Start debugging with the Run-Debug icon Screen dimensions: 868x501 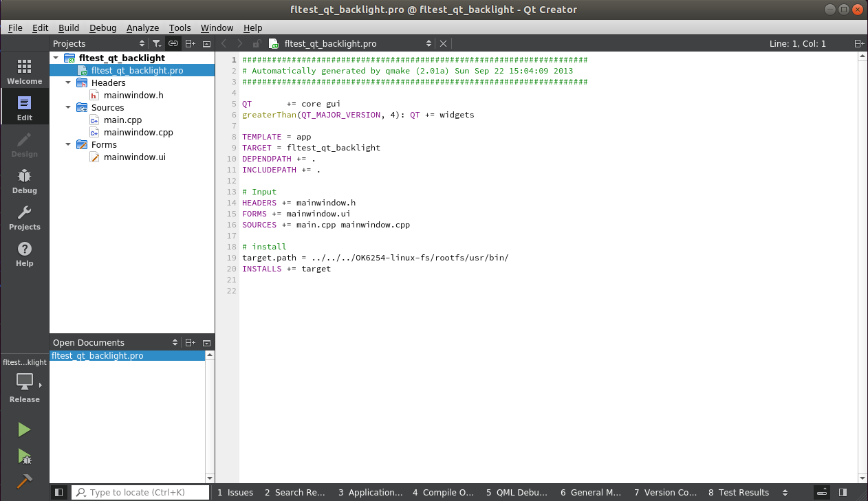24,456
